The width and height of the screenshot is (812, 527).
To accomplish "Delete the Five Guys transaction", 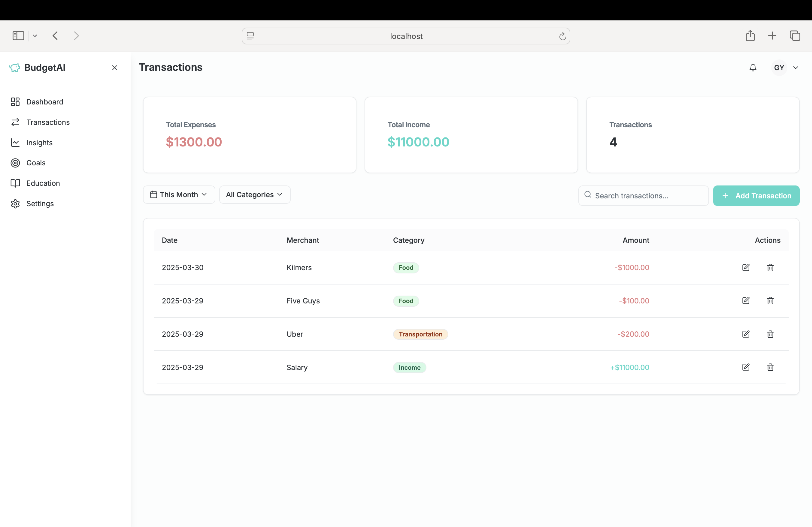I will tap(770, 301).
